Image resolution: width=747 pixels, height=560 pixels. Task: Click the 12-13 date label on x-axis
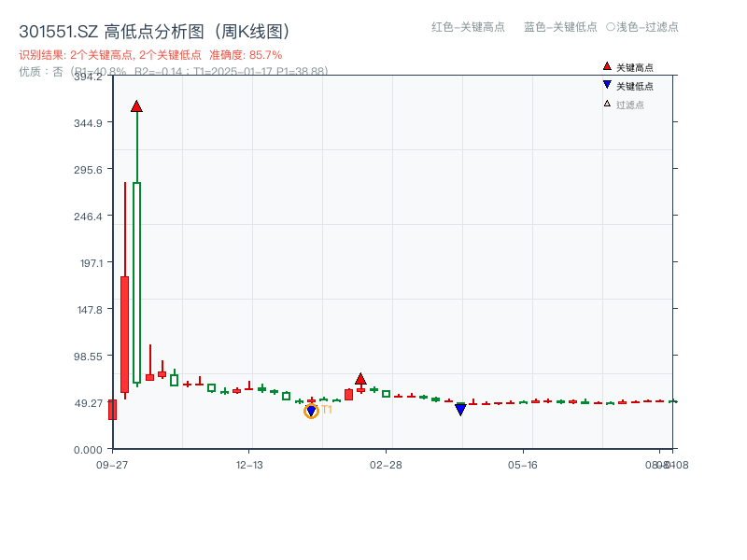(250, 465)
